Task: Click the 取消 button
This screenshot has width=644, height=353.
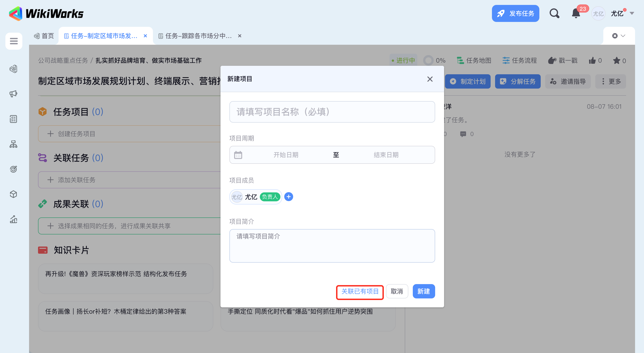Action: pyautogui.click(x=397, y=291)
